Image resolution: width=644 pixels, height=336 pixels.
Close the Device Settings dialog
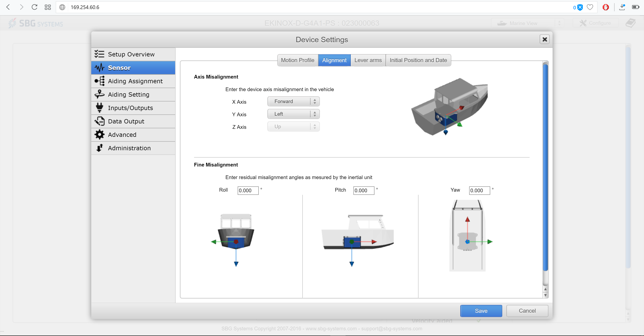pyautogui.click(x=545, y=39)
